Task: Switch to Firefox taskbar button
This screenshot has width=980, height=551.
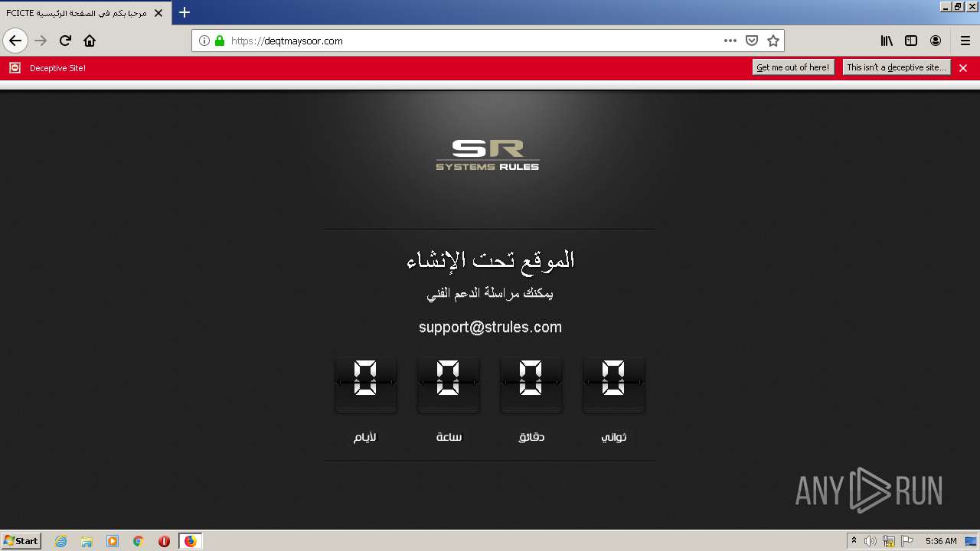Action: [x=191, y=541]
